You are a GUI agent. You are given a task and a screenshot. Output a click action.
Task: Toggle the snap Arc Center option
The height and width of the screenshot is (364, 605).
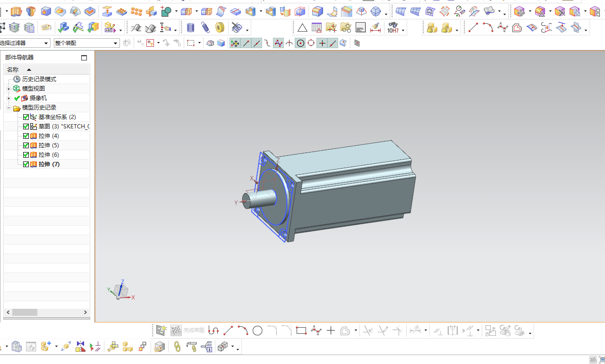[300, 43]
